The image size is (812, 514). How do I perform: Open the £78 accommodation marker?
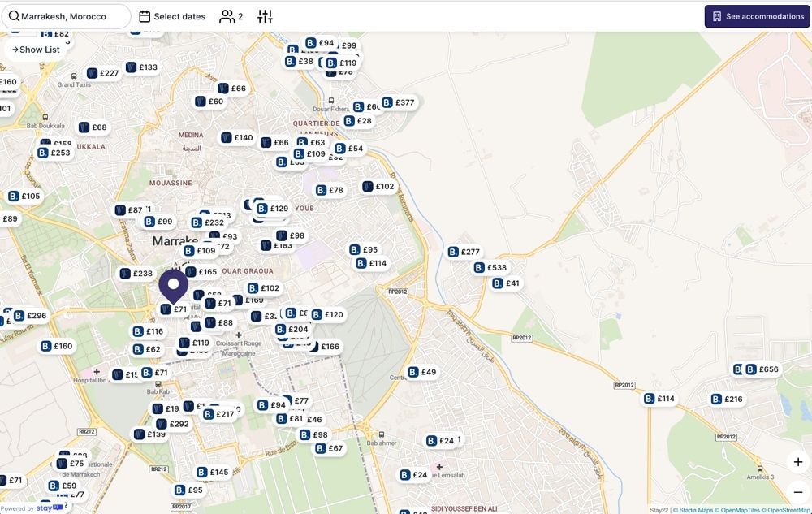330,190
